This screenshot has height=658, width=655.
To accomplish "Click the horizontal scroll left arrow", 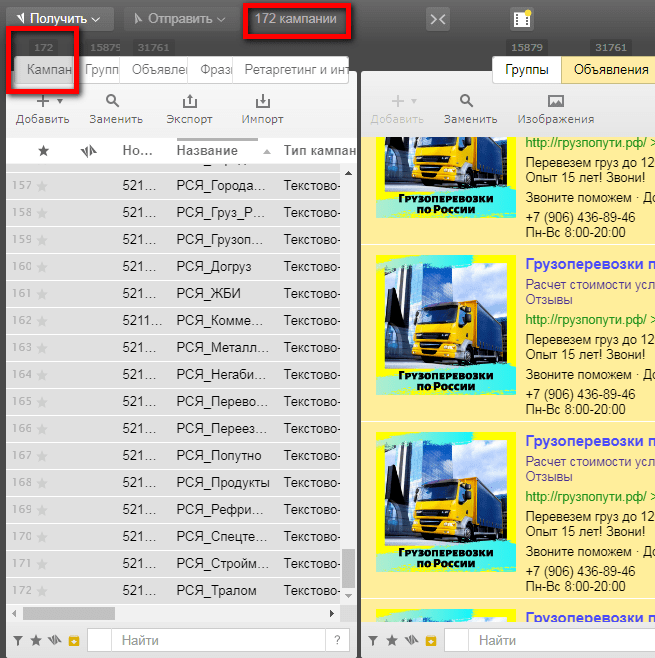I will click(x=14, y=614).
